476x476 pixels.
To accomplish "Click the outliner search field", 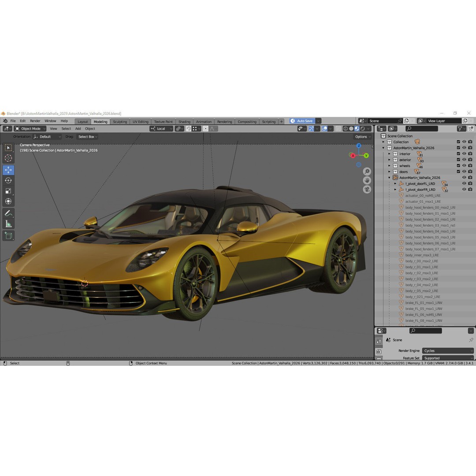I will (422, 129).
